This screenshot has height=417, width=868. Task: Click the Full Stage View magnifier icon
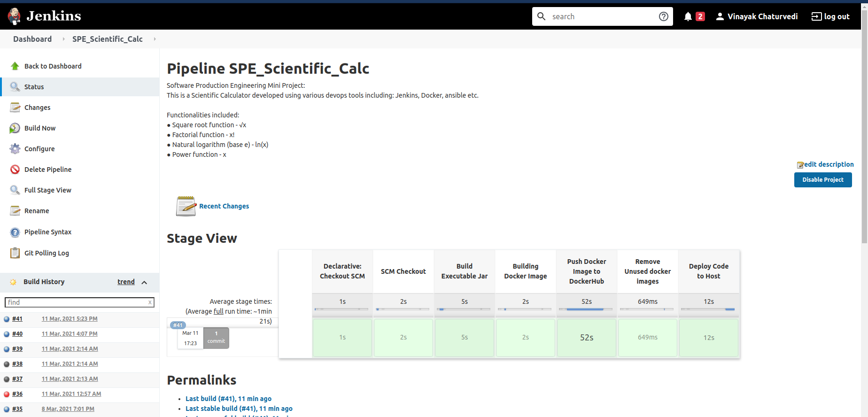click(x=15, y=190)
